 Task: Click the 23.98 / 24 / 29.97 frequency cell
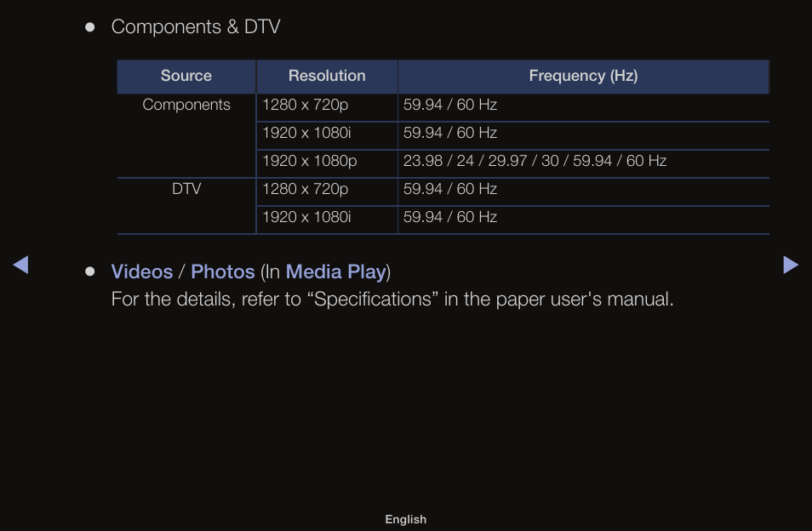(584, 163)
